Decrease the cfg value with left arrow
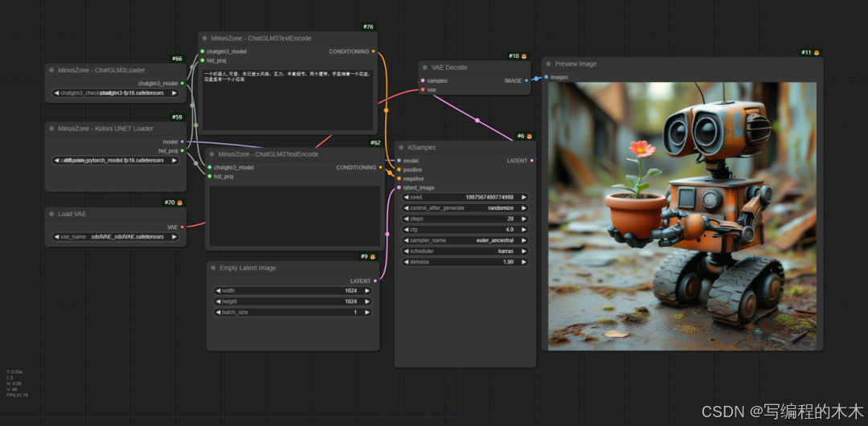The image size is (868, 426). tap(406, 229)
